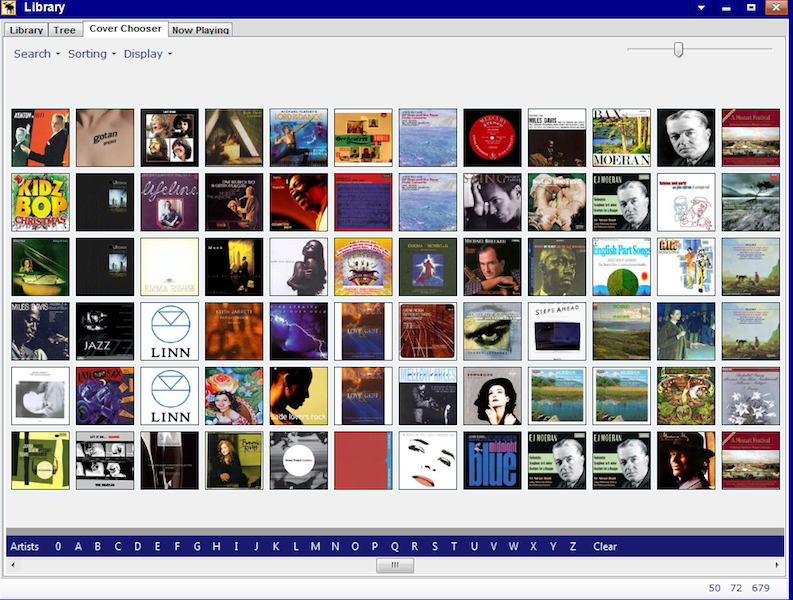Choose the JAZZ black album cover
This screenshot has height=600, width=793.
pos(105,331)
